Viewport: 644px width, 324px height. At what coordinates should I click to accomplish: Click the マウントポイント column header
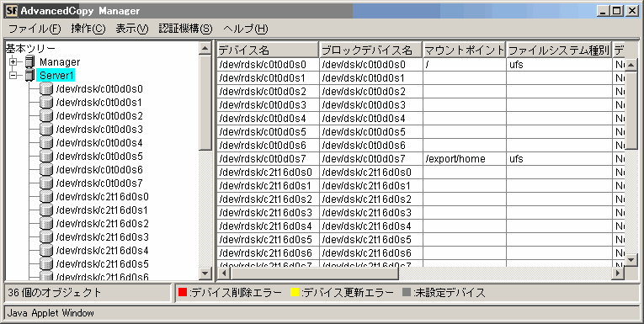465,50
